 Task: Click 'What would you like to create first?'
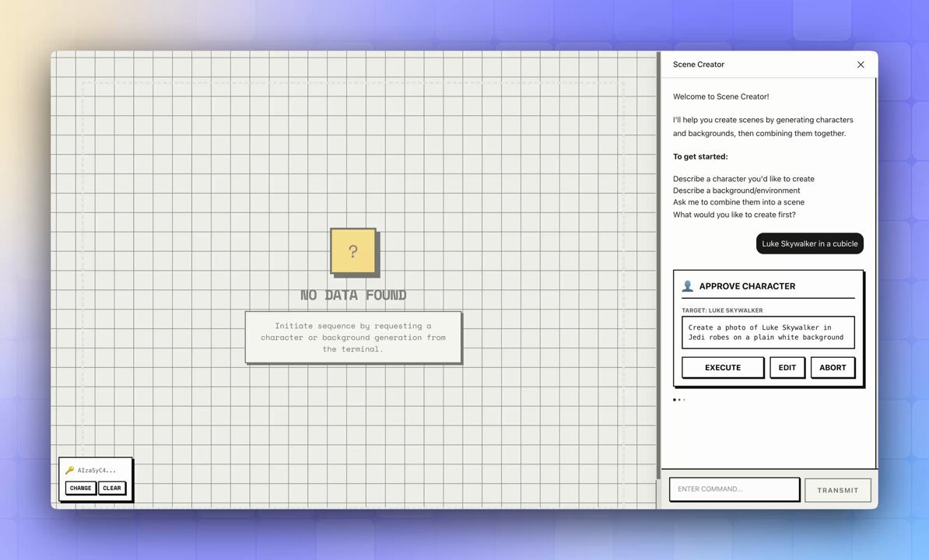coord(734,215)
